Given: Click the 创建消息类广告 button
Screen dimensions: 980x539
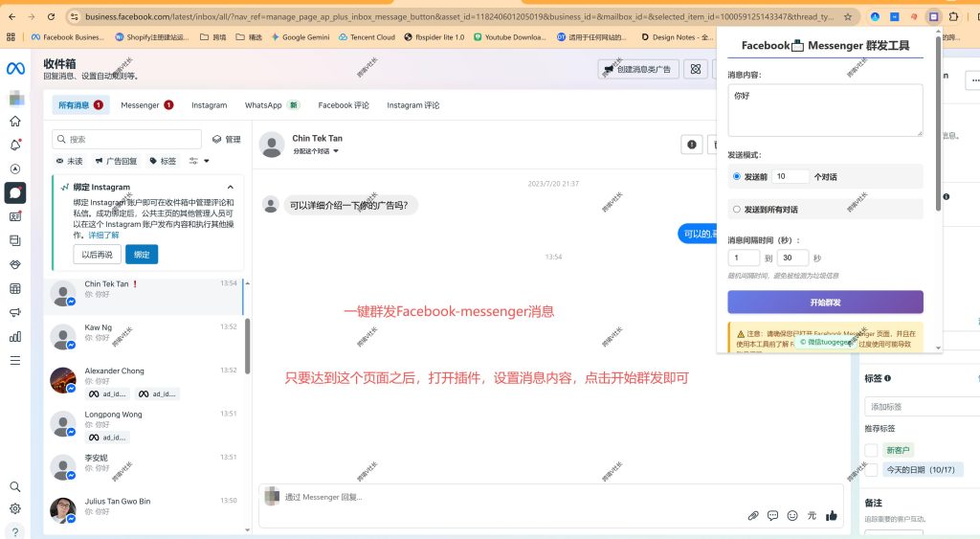Looking at the screenshot, I should click(x=637, y=69).
